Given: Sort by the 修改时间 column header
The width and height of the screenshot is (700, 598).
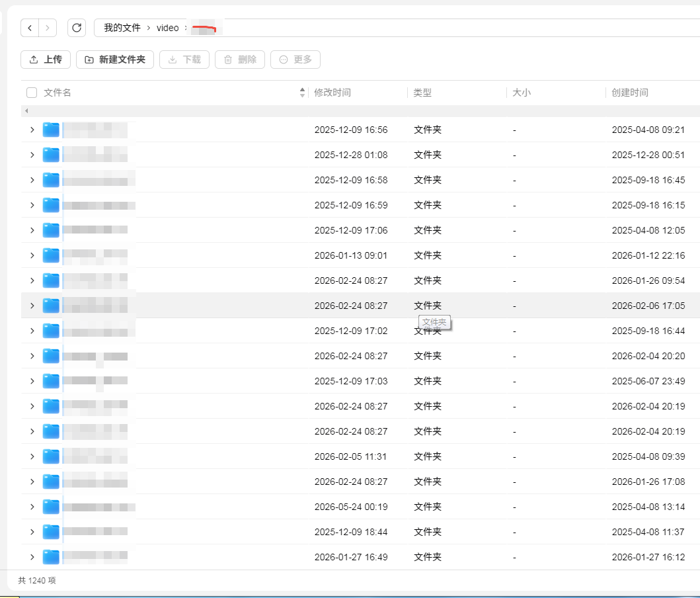Looking at the screenshot, I should tap(332, 93).
